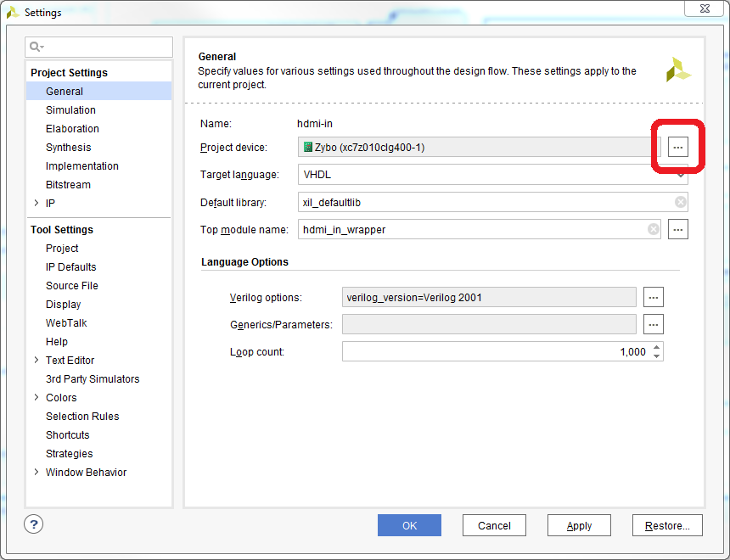
Task: Open the project device browse button
Action: [x=677, y=147]
